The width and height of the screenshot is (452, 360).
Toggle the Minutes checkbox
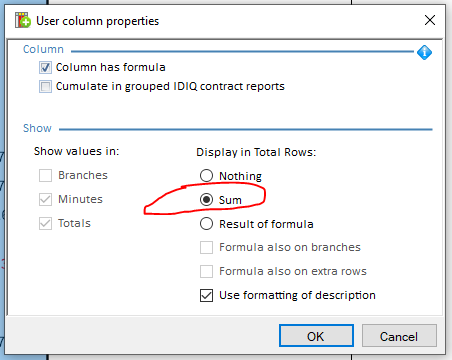coord(45,199)
